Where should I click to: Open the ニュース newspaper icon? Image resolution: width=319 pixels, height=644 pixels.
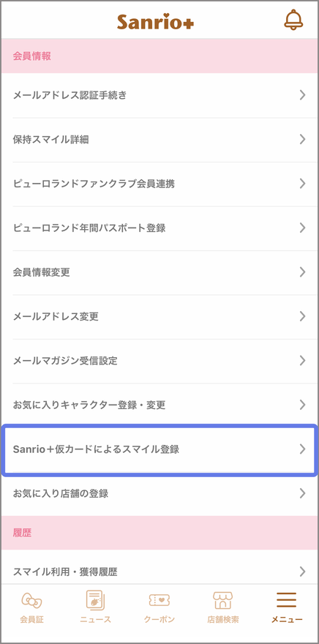95,601
